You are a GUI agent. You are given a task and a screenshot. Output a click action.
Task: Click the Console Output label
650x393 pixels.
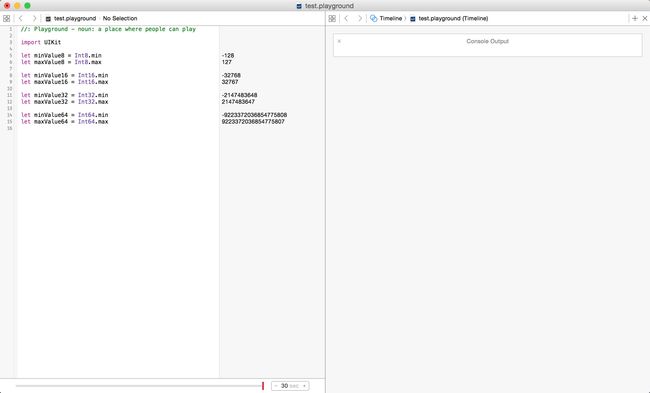pos(488,41)
